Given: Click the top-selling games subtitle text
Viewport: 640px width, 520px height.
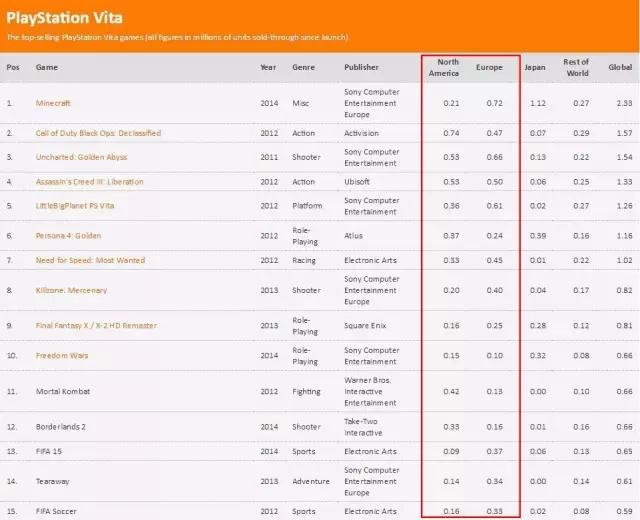Looking at the screenshot, I should click(177, 37).
